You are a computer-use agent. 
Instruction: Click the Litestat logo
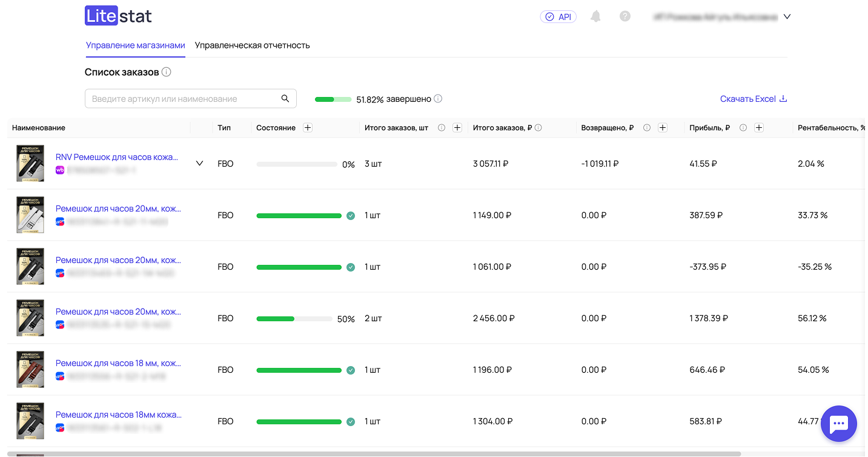click(118, 16)
